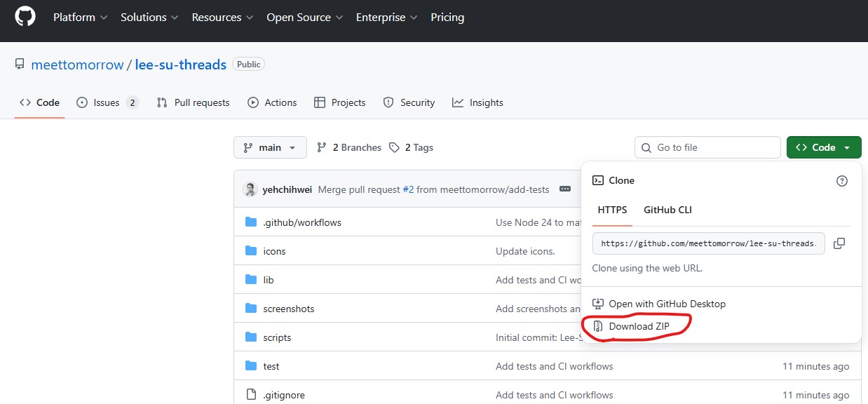Viewport: 868px width, 404px height.
Task: Select the HTTPS clone tab
Action: [x=612, y=210]
